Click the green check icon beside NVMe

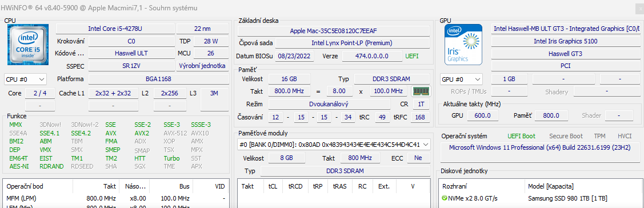[445, 198]
